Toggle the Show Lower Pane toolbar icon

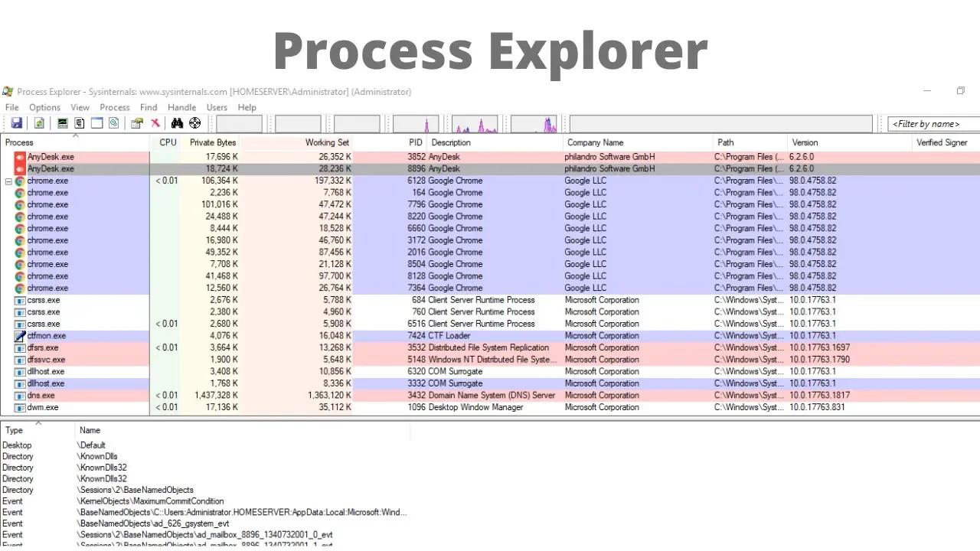(x=96, y=123)
